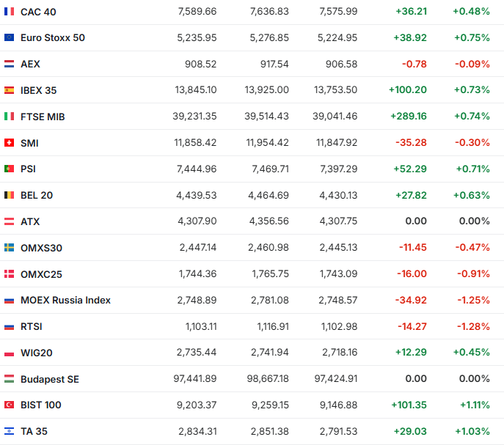The width and height of the screenshot is (504, 445).
Task: Click the Turkey flag beside BIST 100
Action: 9,405
